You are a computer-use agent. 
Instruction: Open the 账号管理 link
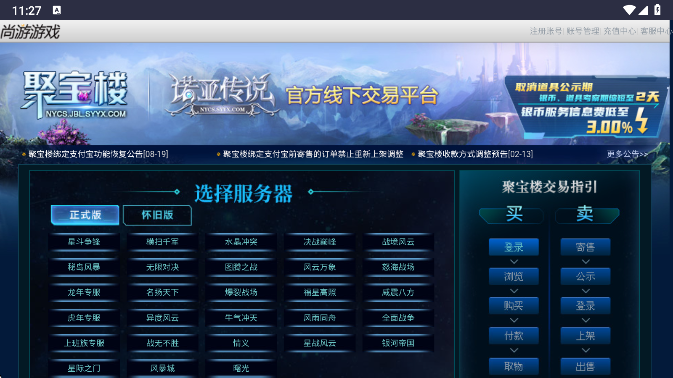(x=582, y=31)
